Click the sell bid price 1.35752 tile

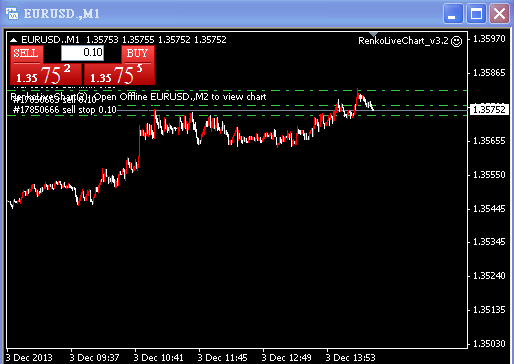point(46,74)
